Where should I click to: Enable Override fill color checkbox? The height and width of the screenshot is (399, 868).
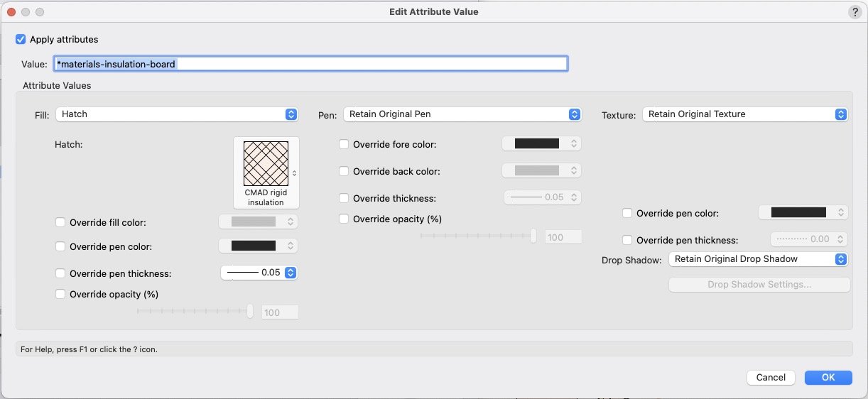point(60,223)
